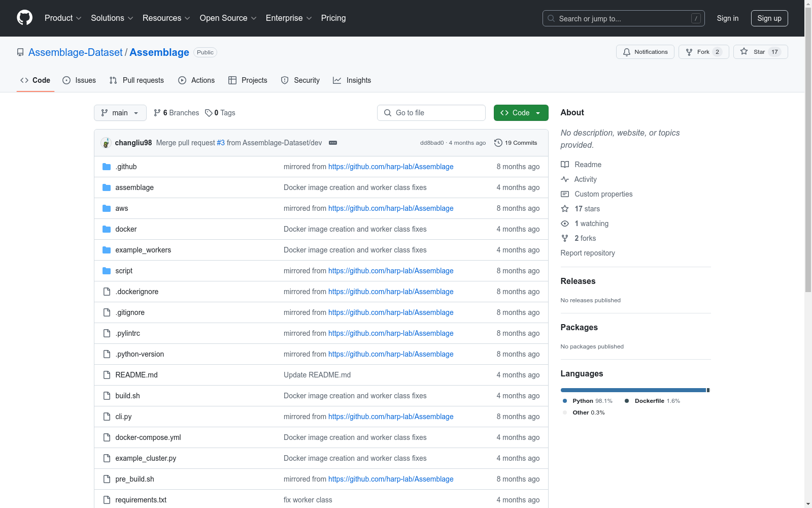Screen dimensions: 812x508
Task: Click the README.md file icon
Action: 107,375
